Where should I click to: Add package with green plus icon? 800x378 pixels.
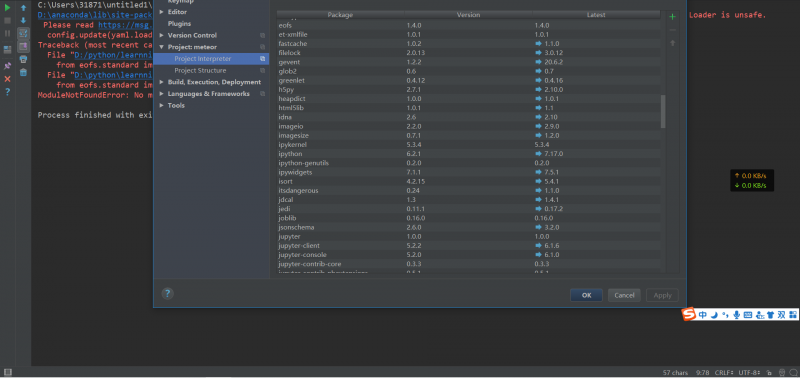click(672, 17)
